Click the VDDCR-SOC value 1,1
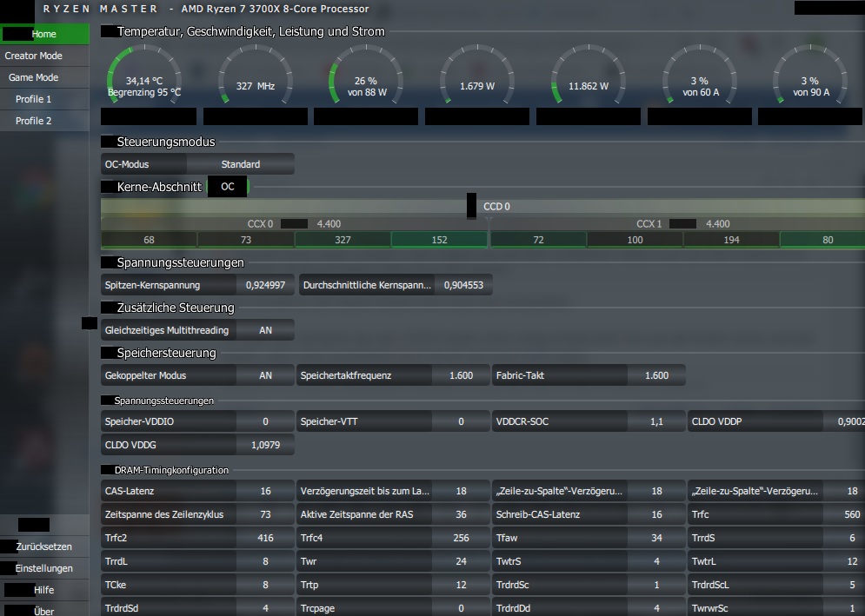This screenshot has height=616, width=865. pyautogui.click(x=656, y=421)
